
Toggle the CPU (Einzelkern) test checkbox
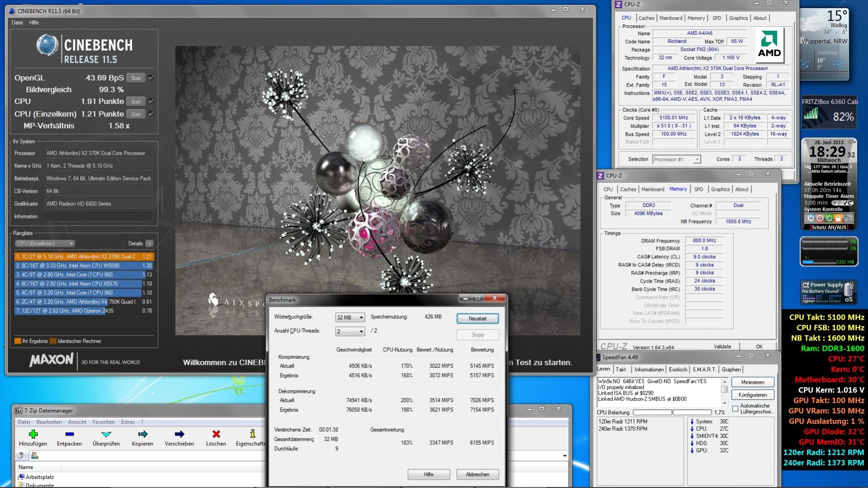(x=152, y=114)
